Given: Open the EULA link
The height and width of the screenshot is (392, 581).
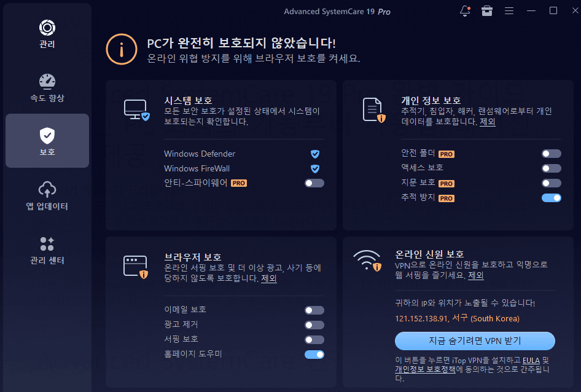Looking at the screenshot, I should coord(531,361).
